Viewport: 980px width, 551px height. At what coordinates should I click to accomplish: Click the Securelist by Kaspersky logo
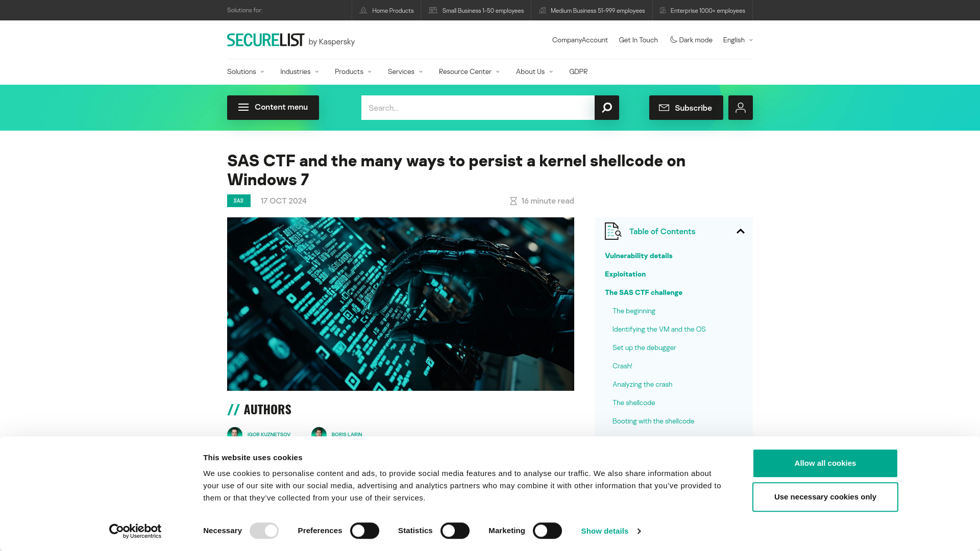291,40
